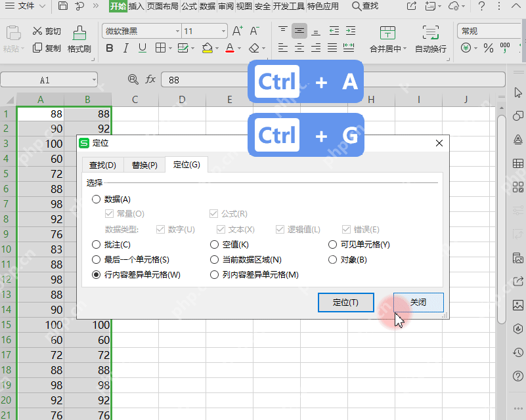Screen dimensions: 526x420
Task: Click the red font color icon
Action: 230,48
